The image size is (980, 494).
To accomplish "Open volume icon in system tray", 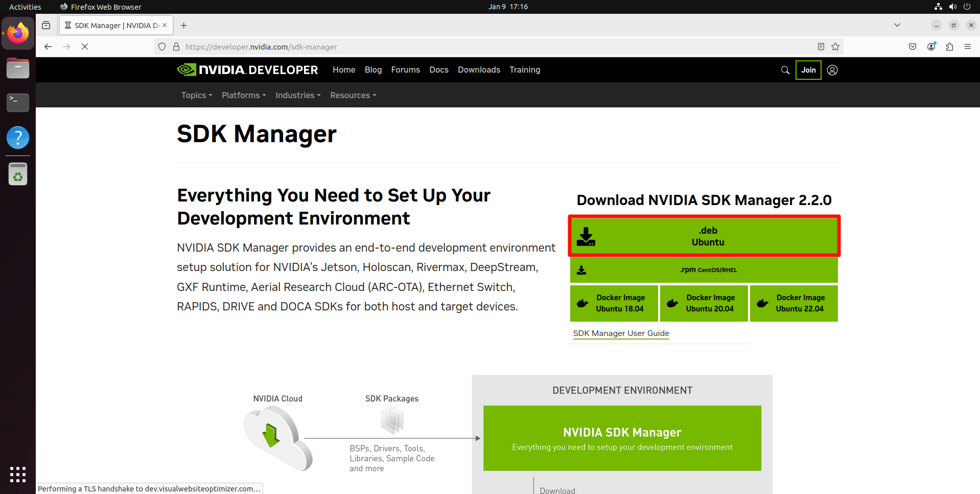I will 952,7.
